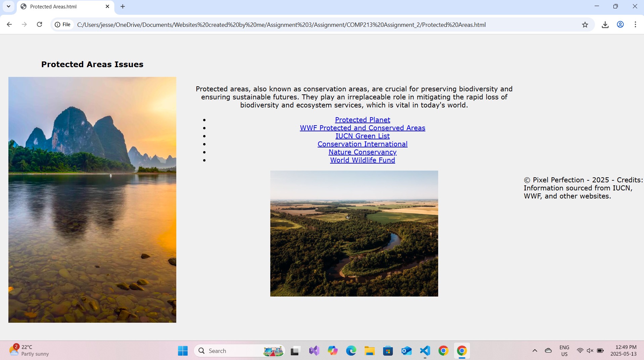Open the browser downloads icon

605,25
